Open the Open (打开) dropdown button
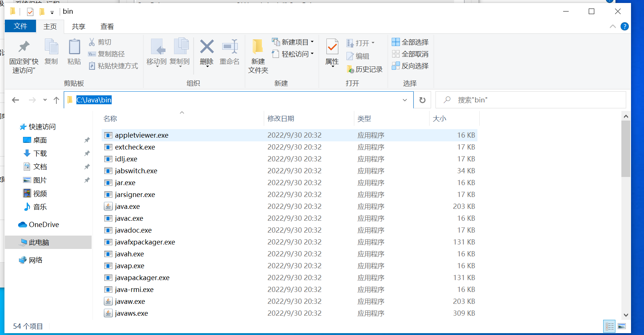Viewport: 644px width, 335px height. (360, 43)
